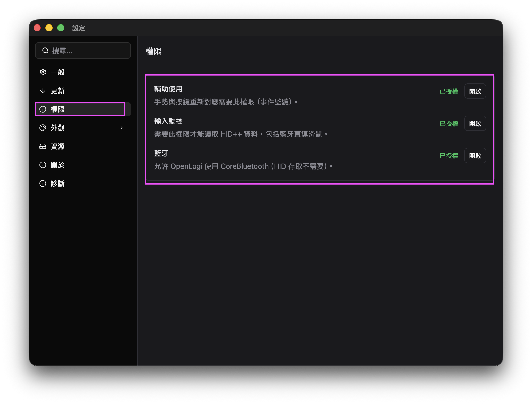Image resolution: width=532 pixels, height=404 pixels.
Task: Minimize the 設定 window with yellow button
Action: pos(49,28)
